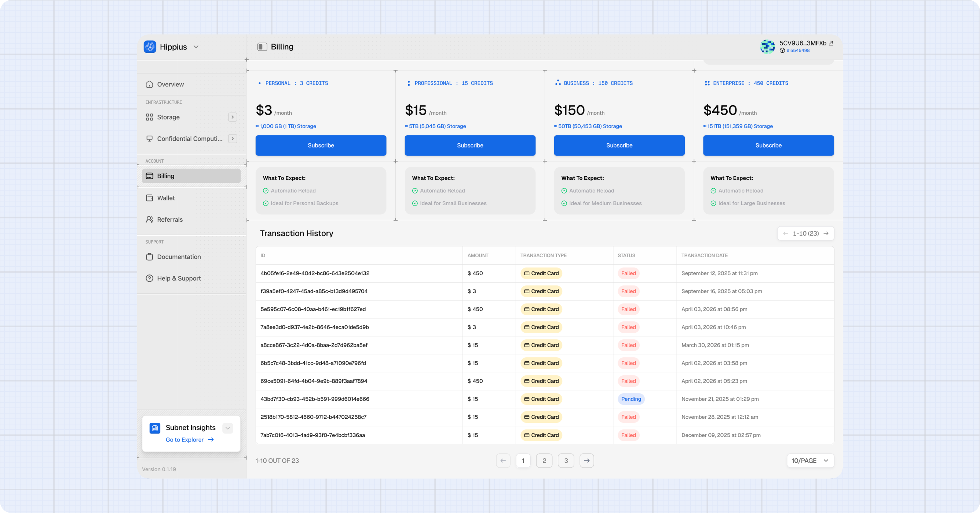Go to page 2 of transactions
This screenshot has height=513, width=980.
click(544, 461)
